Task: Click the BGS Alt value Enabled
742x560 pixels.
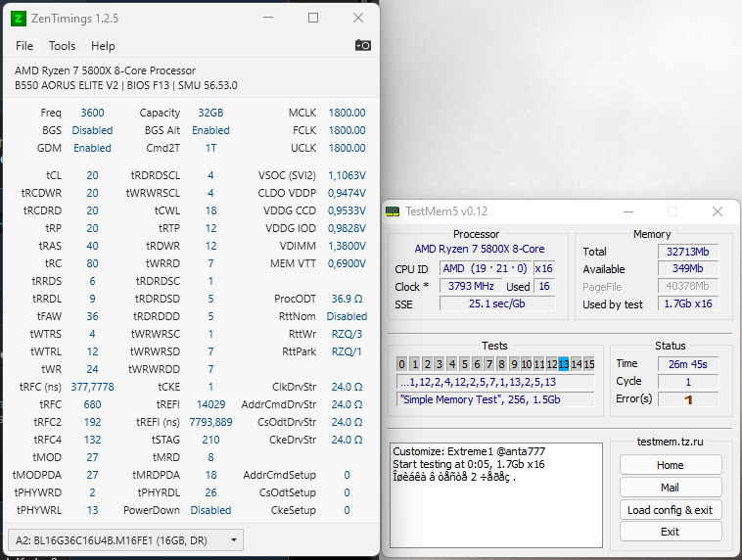Action: [x=210, y=130]
